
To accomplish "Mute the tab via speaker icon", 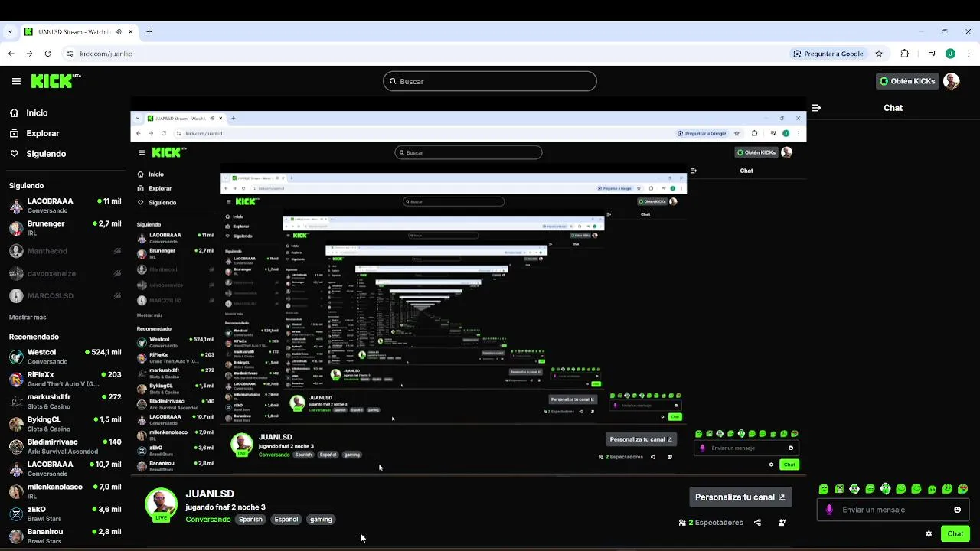I will 119,31.
